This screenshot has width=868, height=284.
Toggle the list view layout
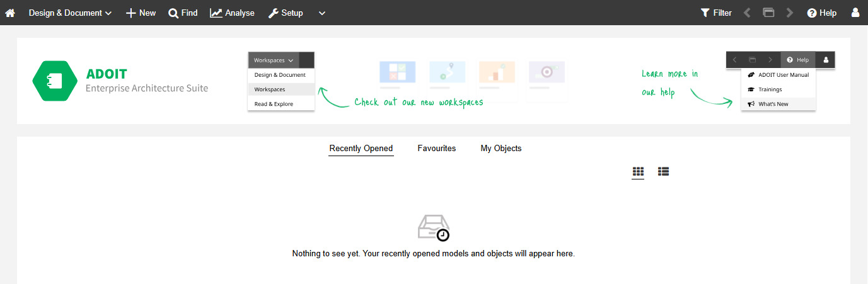663,171
